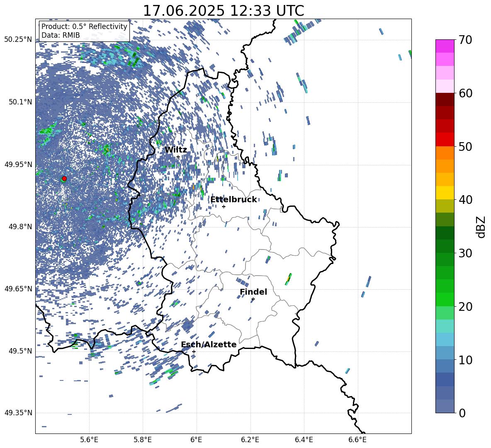Click the Esch/Alzette station cross marker
The width and height of the screenshot is (491, 448).
[194, 351]
